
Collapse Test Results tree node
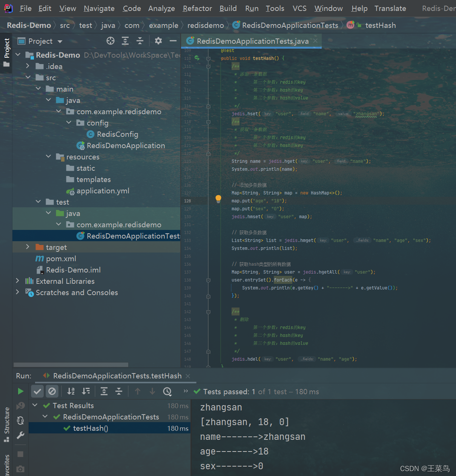click(x=35, y=406)
